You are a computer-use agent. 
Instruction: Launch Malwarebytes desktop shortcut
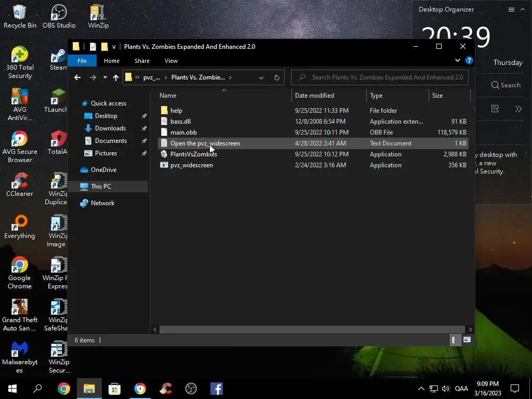tap(20, 357)
